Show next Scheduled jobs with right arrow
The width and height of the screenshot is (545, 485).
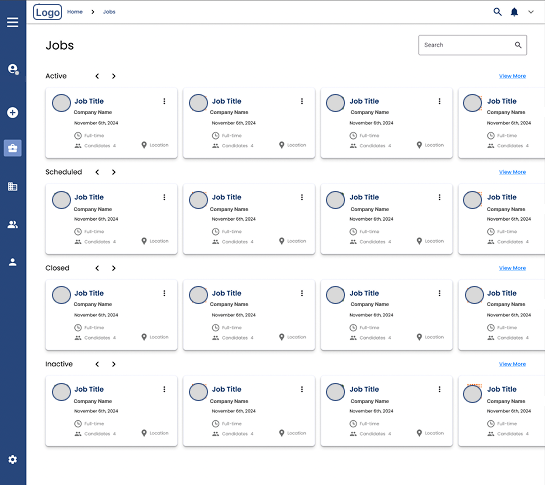pyautogui.click(x=114, y=172)
